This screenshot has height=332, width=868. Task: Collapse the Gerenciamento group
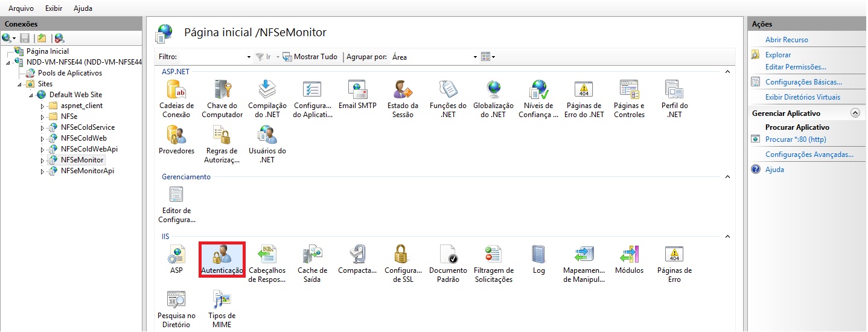point(727,177)
